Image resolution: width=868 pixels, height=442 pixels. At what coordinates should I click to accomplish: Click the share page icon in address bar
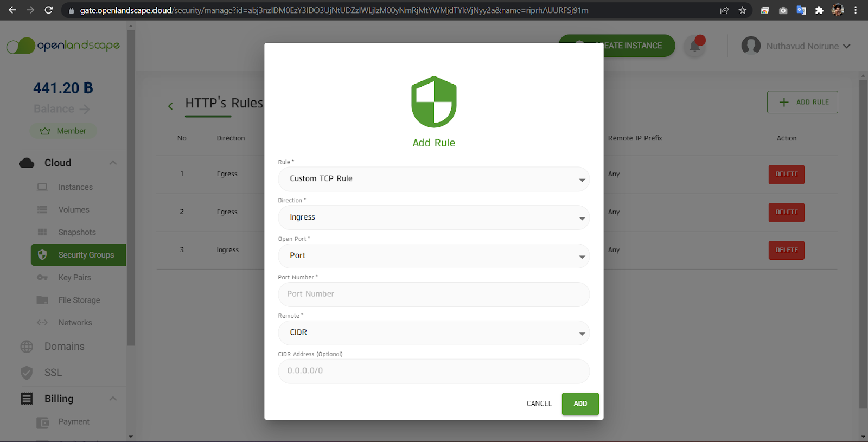724,10
